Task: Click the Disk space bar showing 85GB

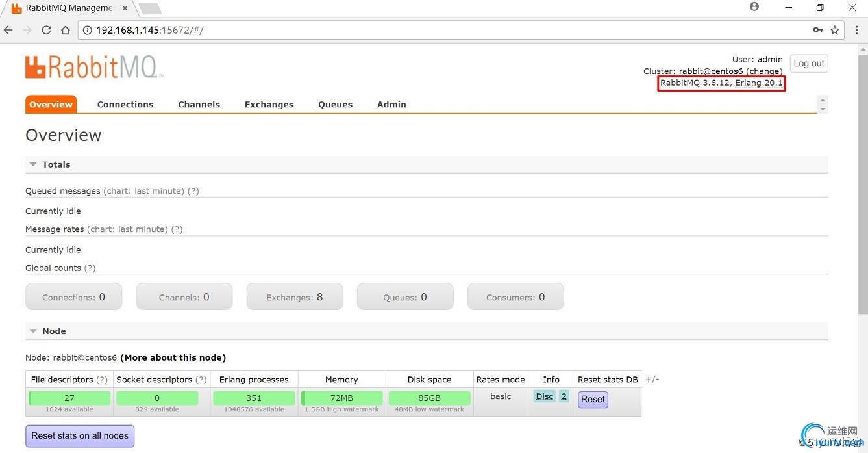Action: click(x=429, y=398)
